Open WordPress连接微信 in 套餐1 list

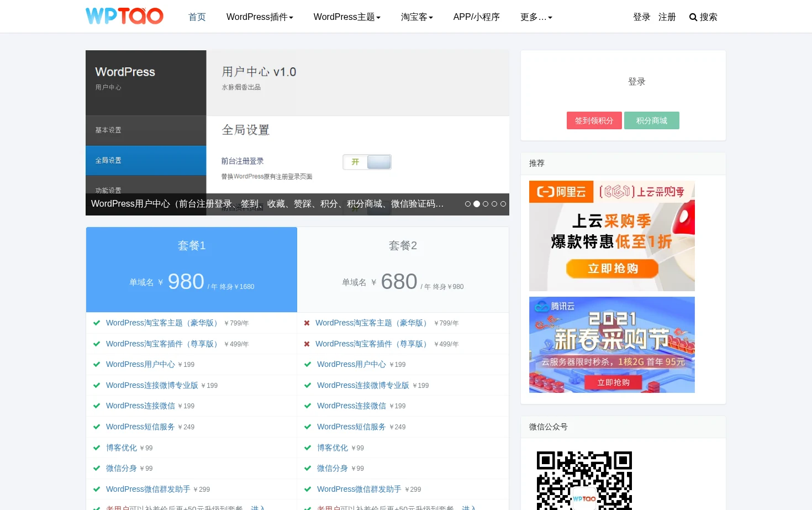pos(140,406)
